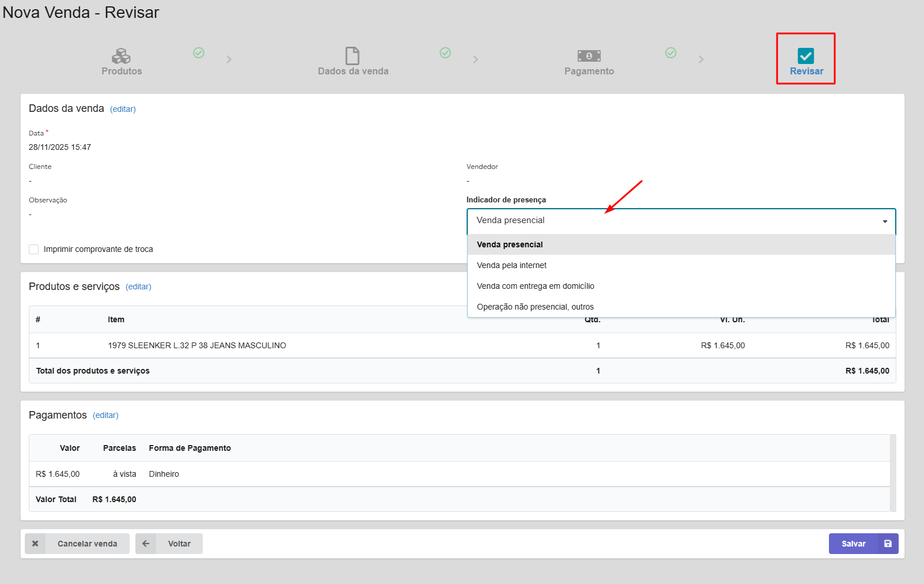924x584 pixels.
Task: Click the Pagamento money bill icon
Action: [589, 56]
